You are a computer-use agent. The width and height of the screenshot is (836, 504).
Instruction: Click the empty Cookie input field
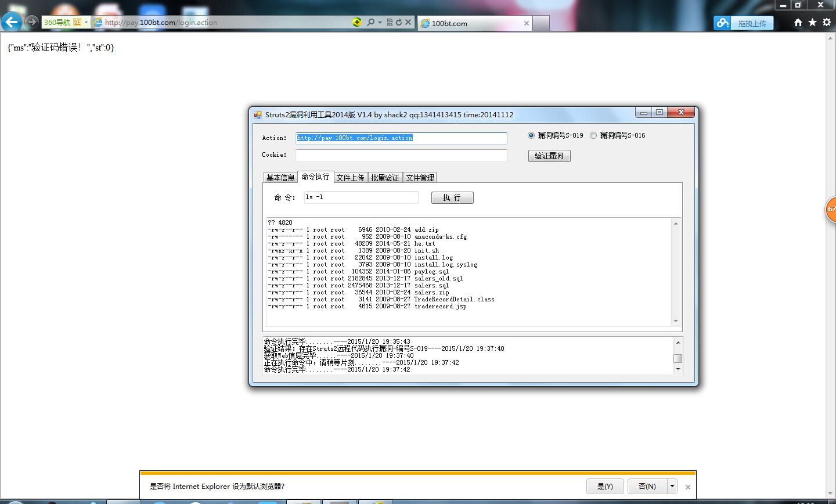(x=401, y=155)
